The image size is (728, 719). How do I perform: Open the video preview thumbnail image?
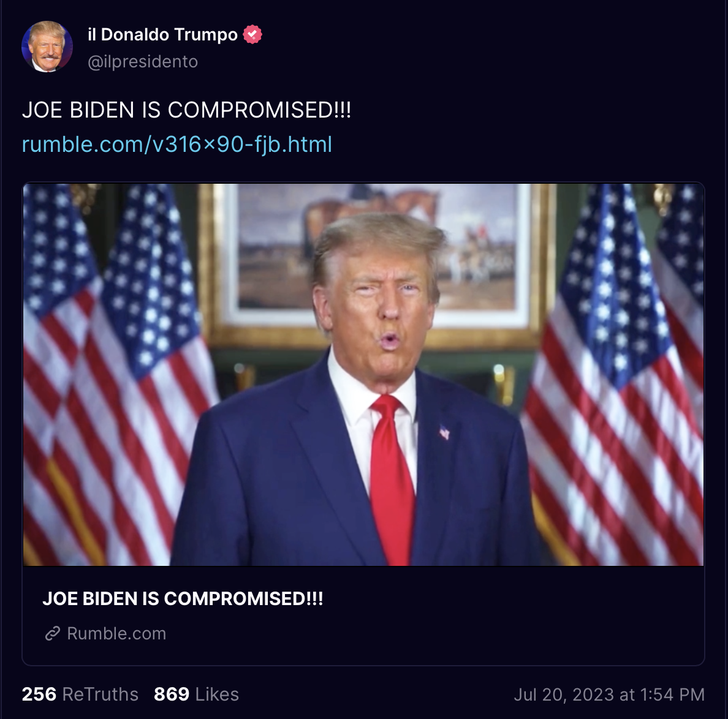click(x=363, y=374)
